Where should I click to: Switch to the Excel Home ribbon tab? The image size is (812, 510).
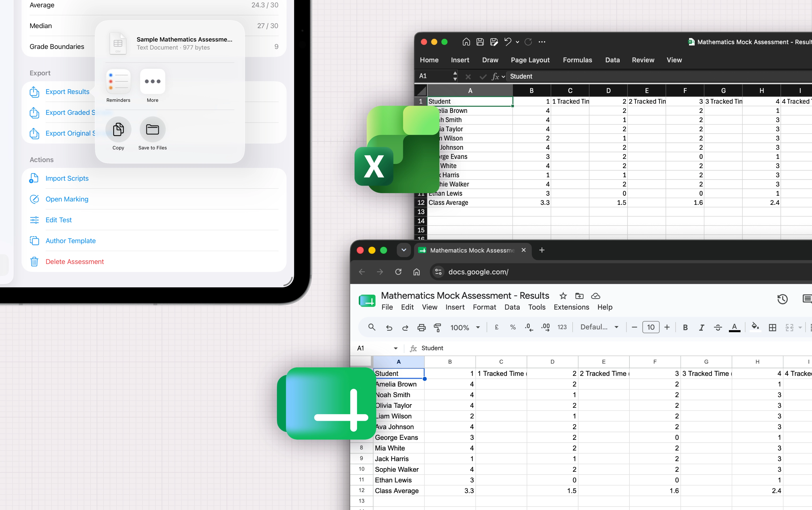coord(429,60)
